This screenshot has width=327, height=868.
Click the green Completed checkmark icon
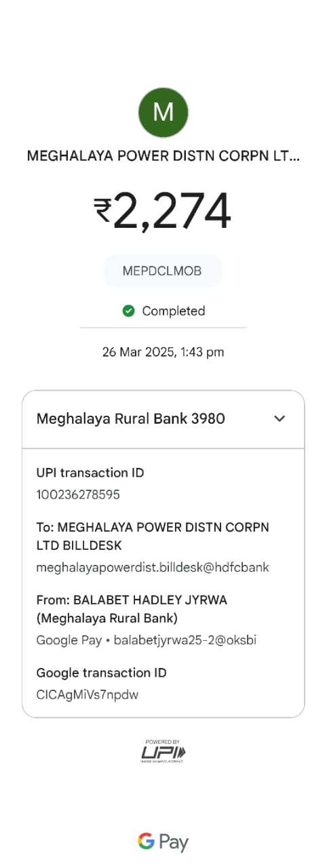pos(128,311)
